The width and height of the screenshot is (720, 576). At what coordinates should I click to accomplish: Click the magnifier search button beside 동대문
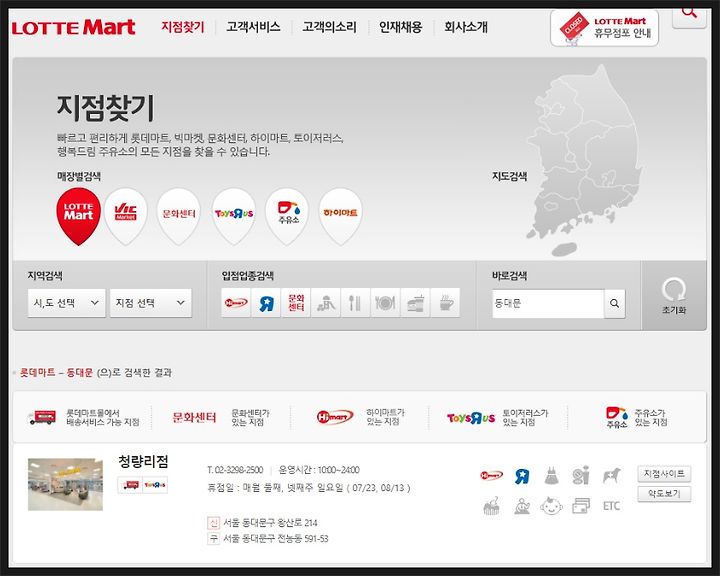(614, 303)
